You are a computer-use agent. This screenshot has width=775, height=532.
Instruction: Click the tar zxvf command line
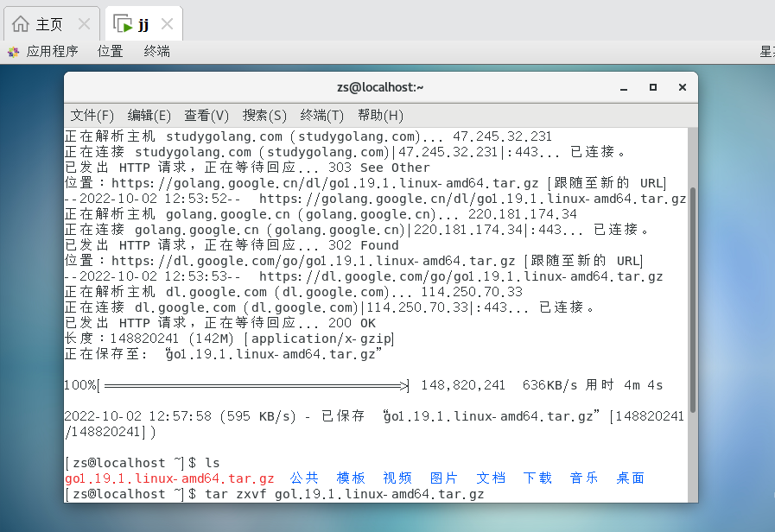pos(274,494)
